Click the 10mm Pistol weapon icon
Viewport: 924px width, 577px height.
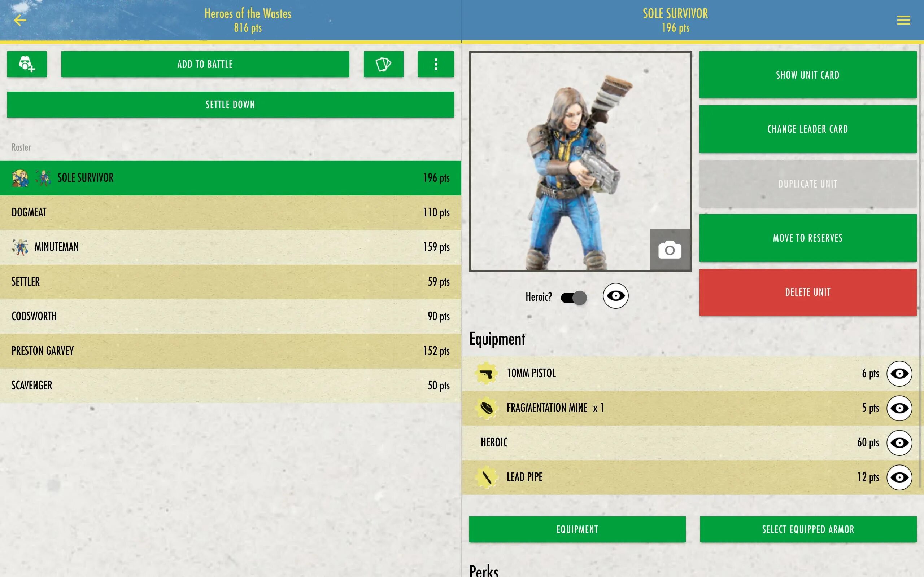point(487,374)
